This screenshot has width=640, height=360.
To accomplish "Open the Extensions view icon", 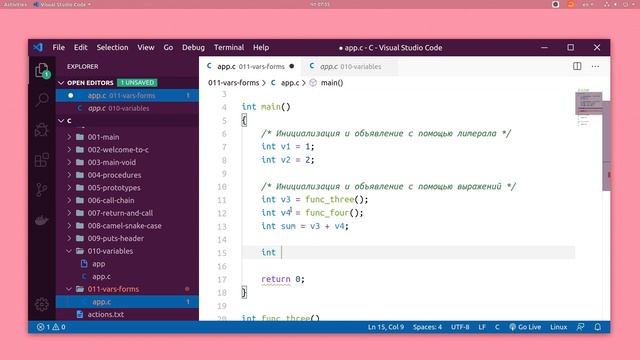I will click(x=42, y=160).
